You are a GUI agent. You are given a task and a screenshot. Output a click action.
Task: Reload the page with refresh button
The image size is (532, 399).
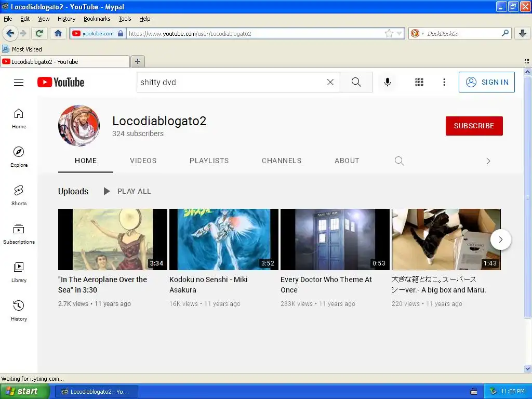[x=39, y=33]
